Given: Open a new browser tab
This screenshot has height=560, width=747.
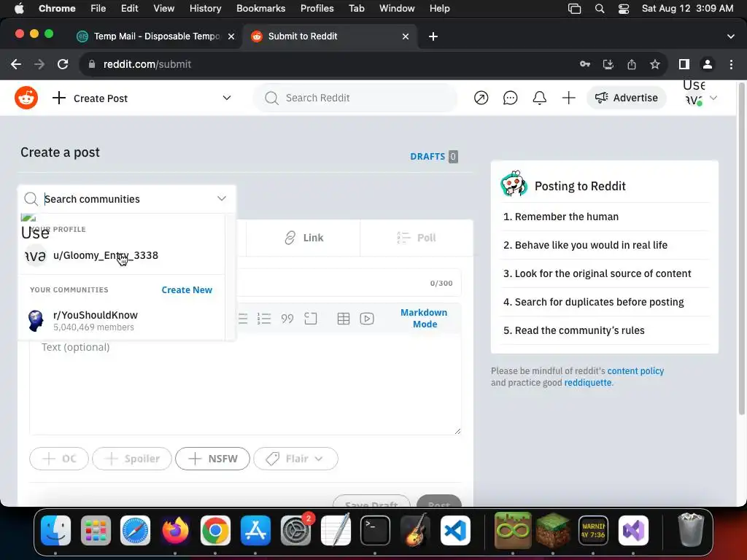Looking at the screenshot, I should pyautogui.click(x=433, y=36).
